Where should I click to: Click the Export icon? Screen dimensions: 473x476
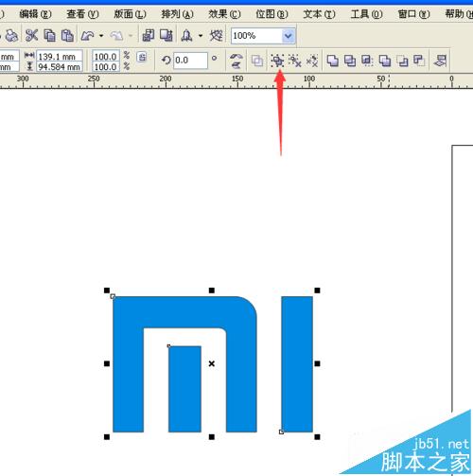(166, 35)
